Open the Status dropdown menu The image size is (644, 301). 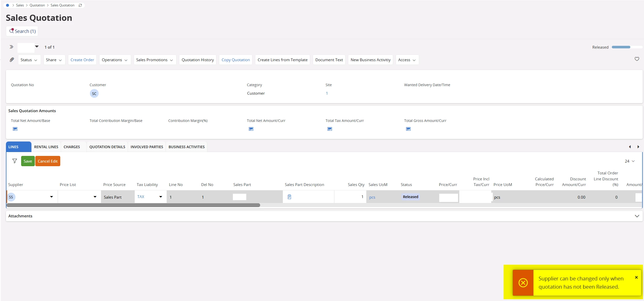point(29,60)
